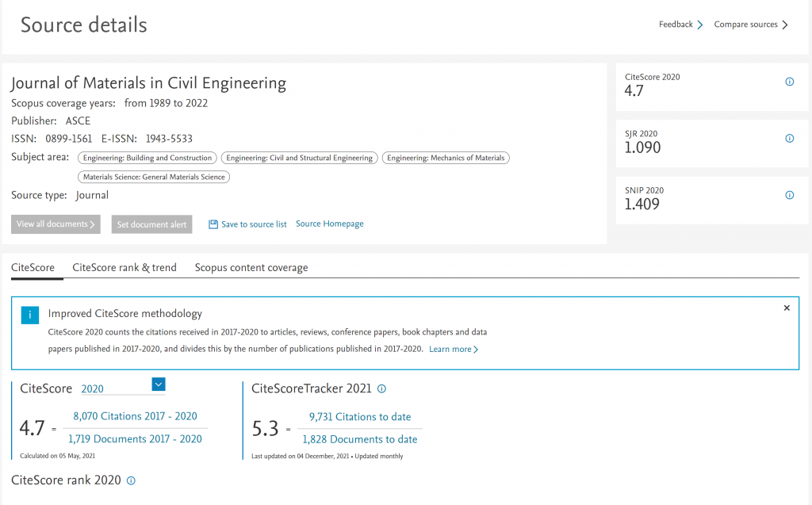Switch to CiteScore rank & trend tab
This screenshot has height=505, width=812.
point(124,268)
